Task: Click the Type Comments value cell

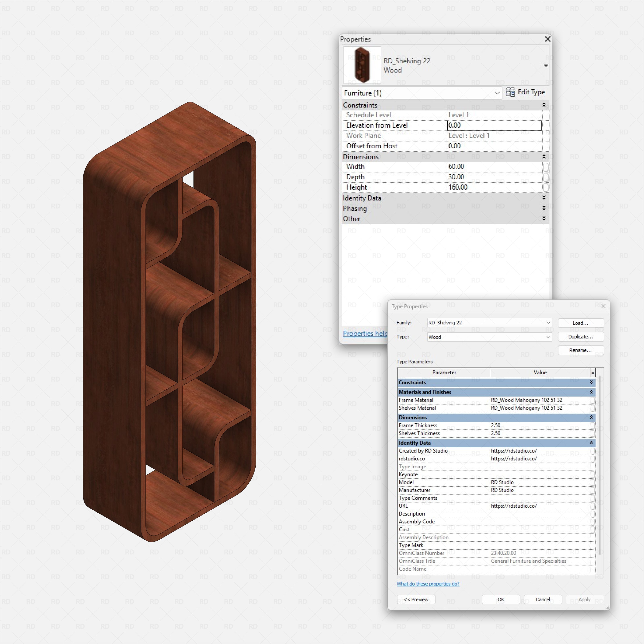Action: pos(540,498)
